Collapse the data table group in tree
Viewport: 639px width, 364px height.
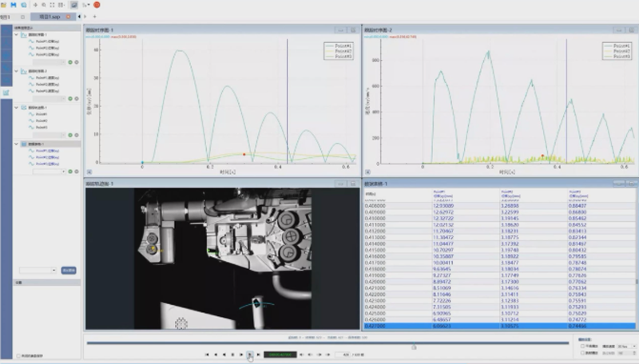(x=16, y=144)
